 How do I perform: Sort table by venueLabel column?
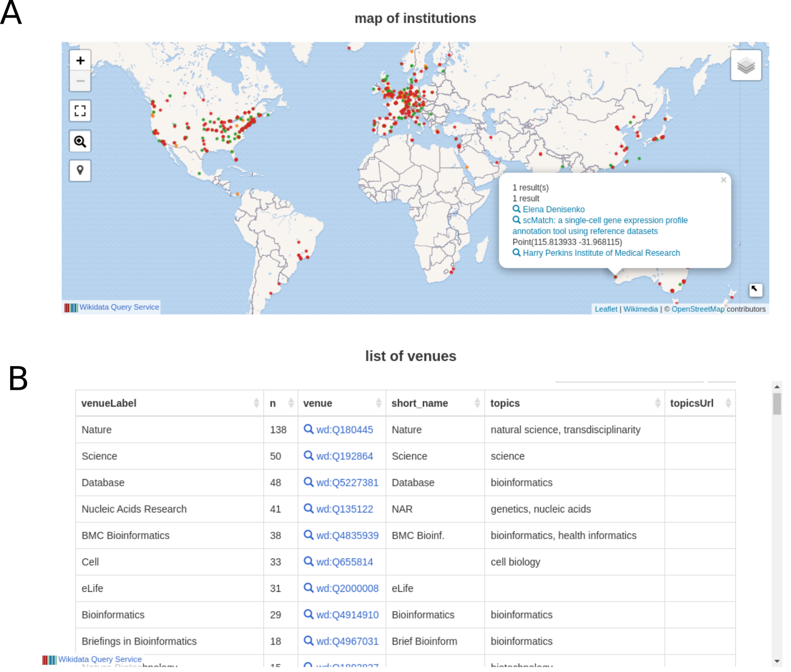169,403
